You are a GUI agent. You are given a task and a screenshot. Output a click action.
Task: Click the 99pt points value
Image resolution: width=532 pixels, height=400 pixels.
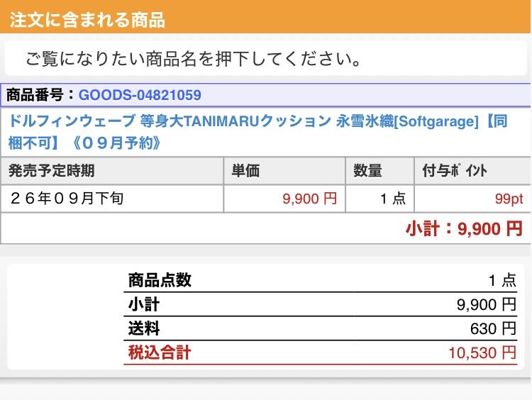click(509, 199)
